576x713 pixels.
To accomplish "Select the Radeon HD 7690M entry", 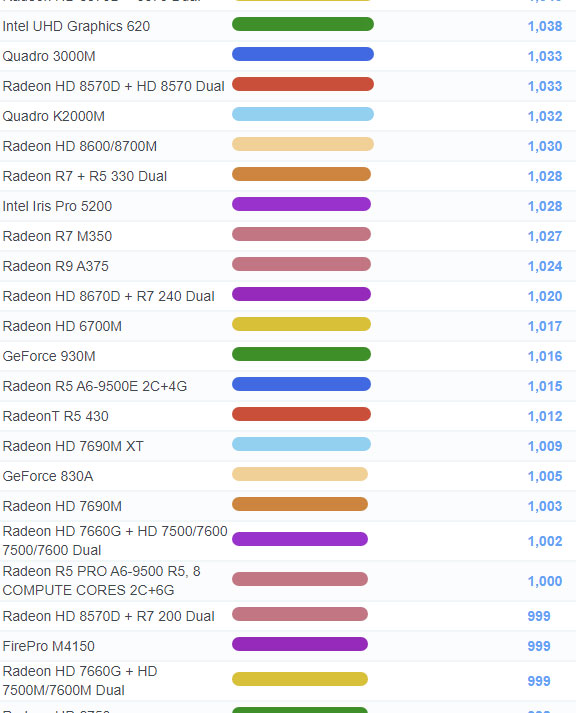I will (62, 507).
